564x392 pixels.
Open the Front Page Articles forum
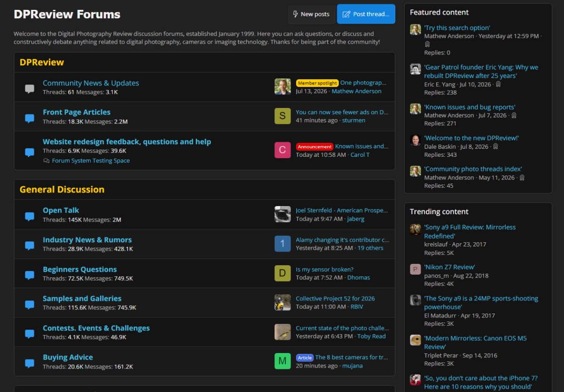(x=77, y=112)
